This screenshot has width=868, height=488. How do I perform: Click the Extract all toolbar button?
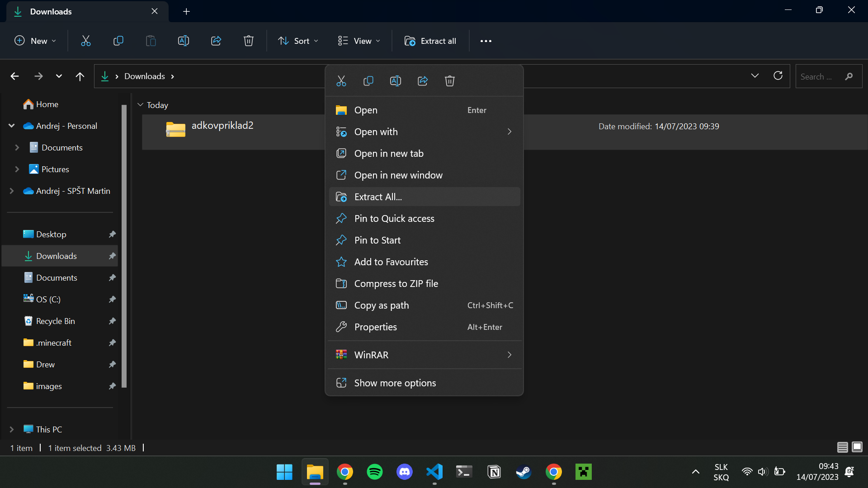point(430,41)
